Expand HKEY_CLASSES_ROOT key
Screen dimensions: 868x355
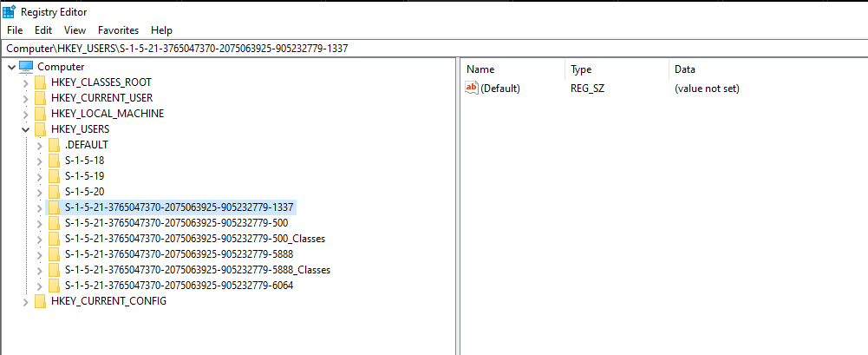[x=25, y=83]
